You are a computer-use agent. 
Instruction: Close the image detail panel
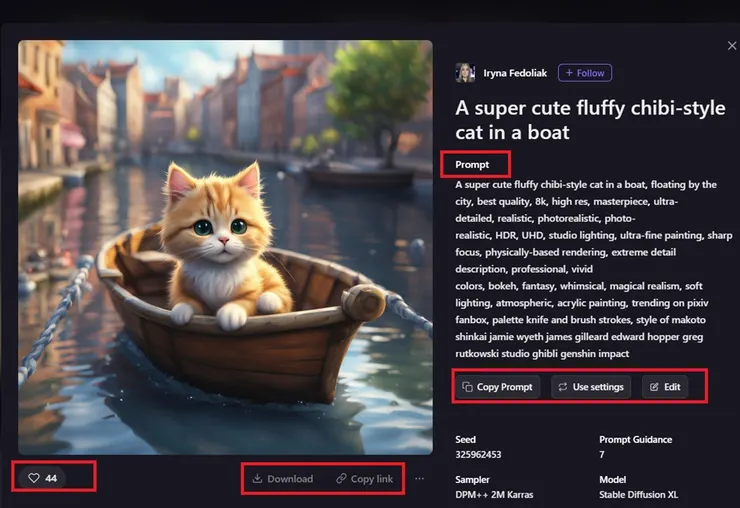[731, 46]
